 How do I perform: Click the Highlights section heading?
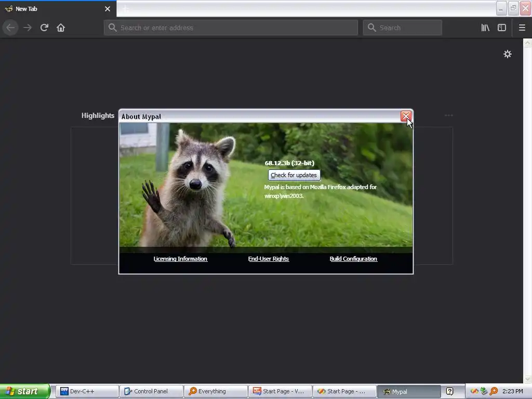(98, 115)
